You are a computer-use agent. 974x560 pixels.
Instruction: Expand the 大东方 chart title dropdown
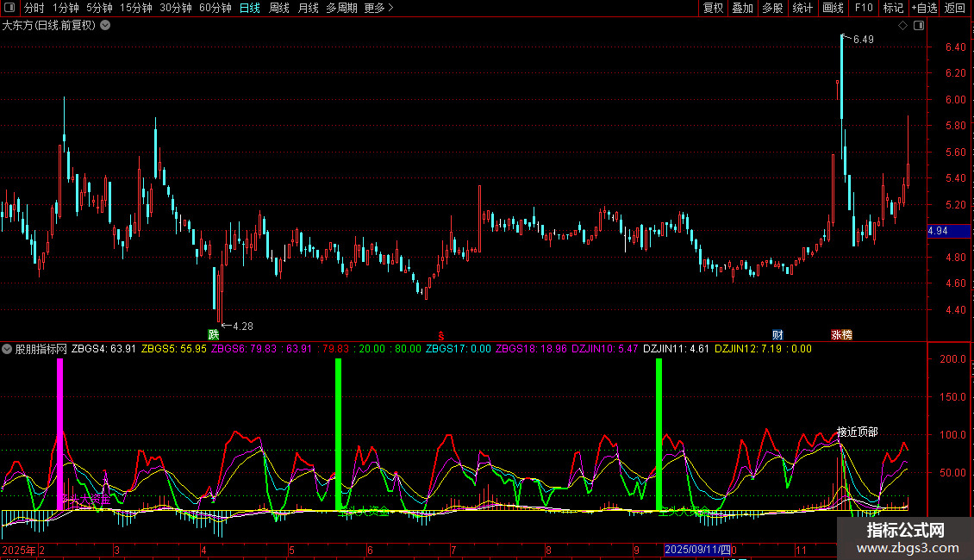tap(105, 26)
